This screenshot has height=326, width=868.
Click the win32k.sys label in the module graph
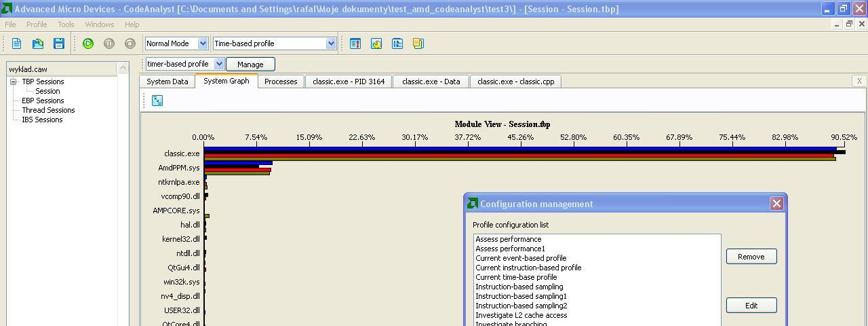182,282
